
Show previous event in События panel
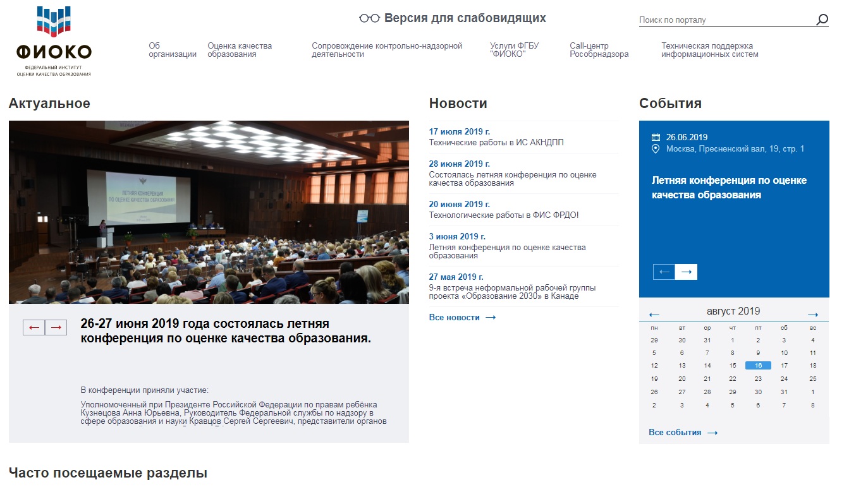(664, 272)
